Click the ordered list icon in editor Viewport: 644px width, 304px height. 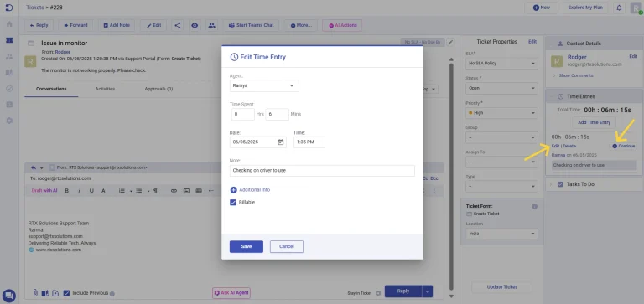pos(122,191)
